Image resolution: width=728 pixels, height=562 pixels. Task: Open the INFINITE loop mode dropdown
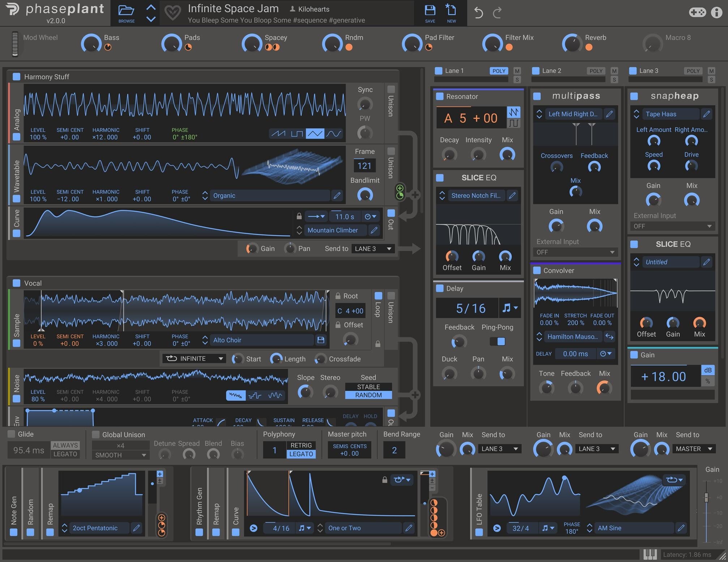pyautogui.click(x=194, y=359)
